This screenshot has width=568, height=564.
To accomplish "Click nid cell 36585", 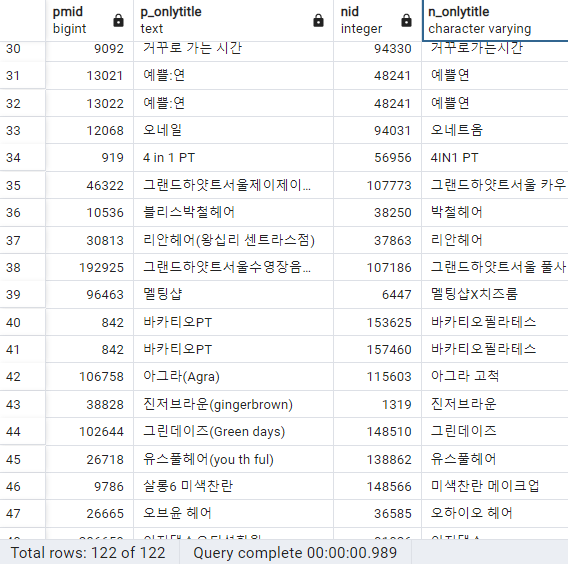I will pos(377,514).
